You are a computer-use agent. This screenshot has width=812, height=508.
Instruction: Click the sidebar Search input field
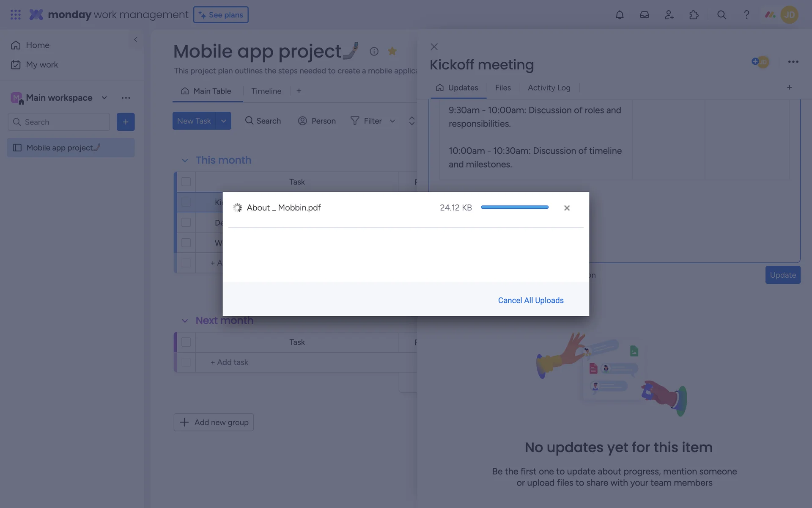[x=63, y=122]
